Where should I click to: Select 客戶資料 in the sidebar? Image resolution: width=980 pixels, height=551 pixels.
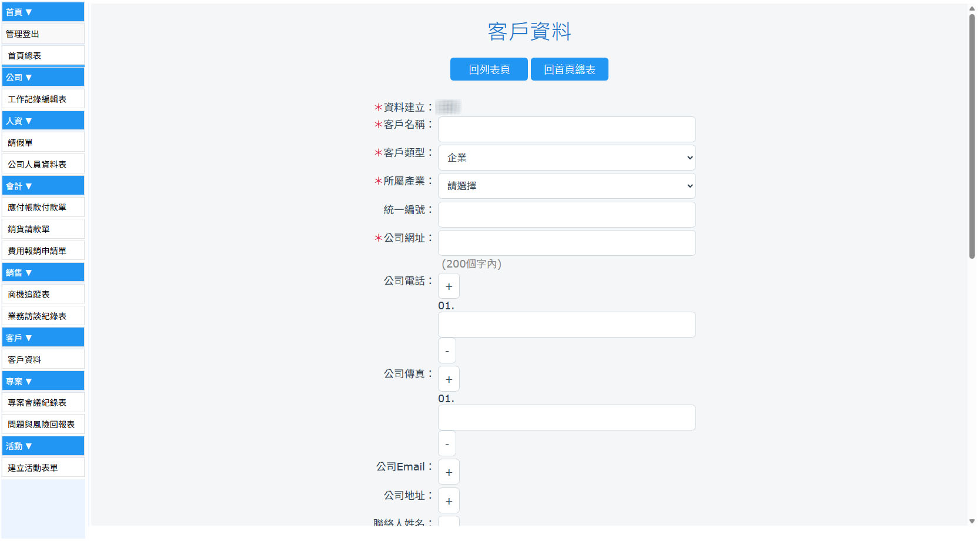43,359
